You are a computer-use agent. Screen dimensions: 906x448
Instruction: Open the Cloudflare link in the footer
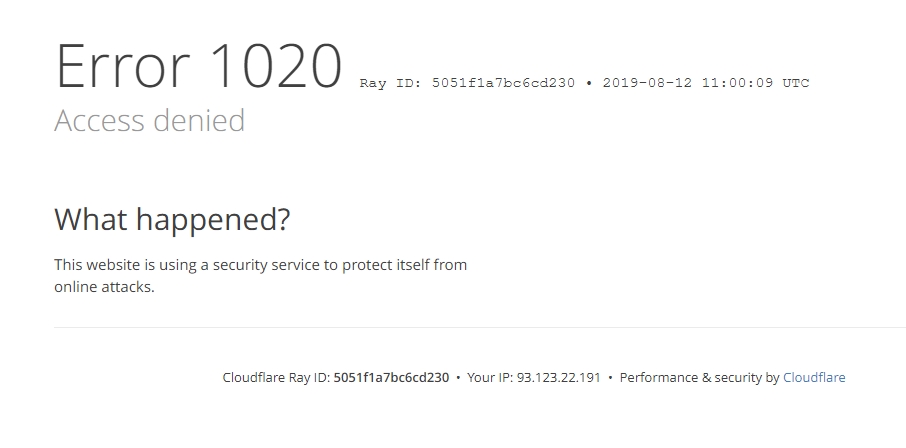(814, 378)
